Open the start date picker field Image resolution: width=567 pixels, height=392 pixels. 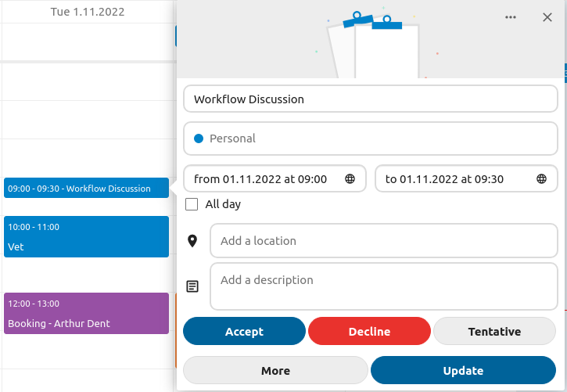pyautogui.click(x=266, y=179)
